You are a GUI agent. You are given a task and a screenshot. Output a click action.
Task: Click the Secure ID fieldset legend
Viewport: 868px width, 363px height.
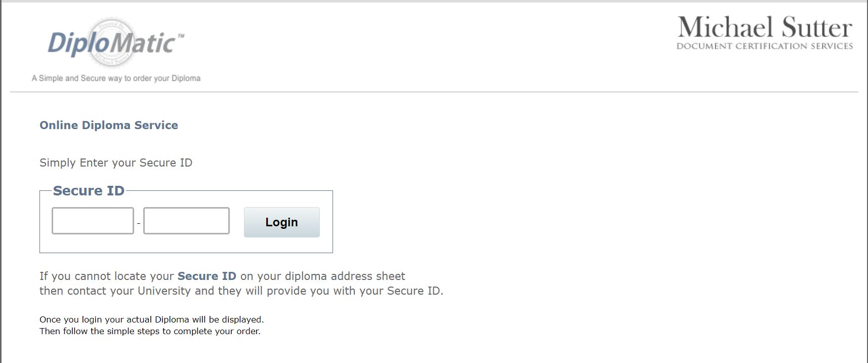point(89,190)
